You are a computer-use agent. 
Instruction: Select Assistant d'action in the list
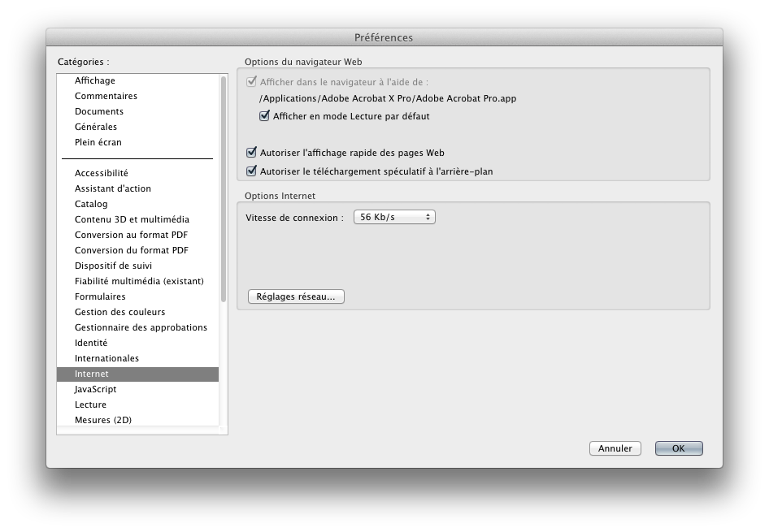click(137, 188)
